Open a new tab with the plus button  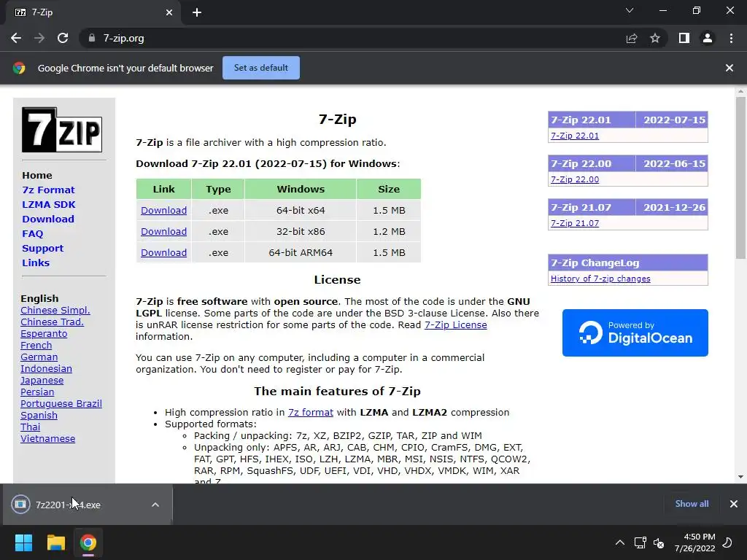tap(197, 12)
